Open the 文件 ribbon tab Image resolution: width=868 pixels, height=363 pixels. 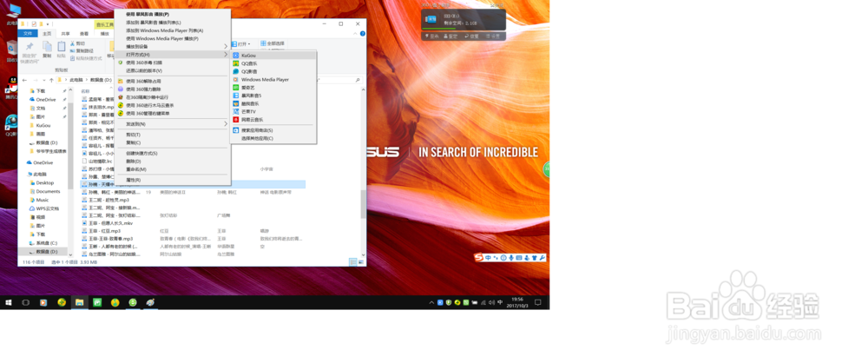pyautogui.click(x=28, y=34)
